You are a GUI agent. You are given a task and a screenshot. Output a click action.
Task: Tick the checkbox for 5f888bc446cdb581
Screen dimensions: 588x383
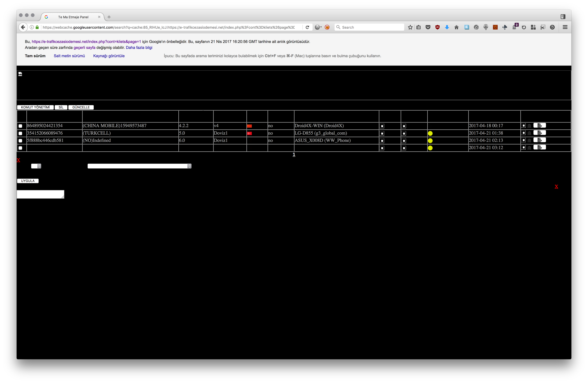click(20, 141)
